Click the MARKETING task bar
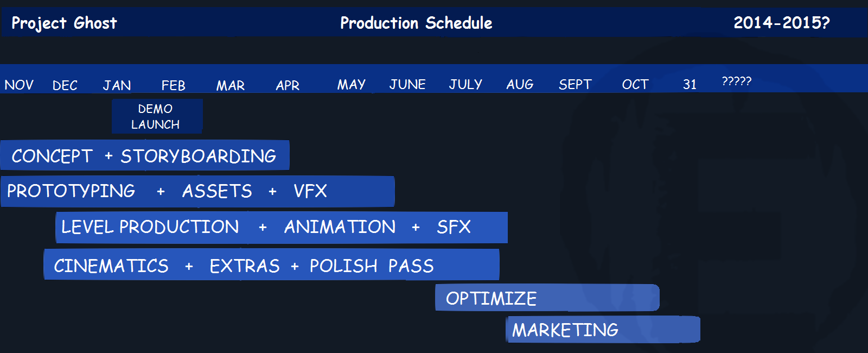The width and height of the screenshot is (868, 353). (603, 330)
